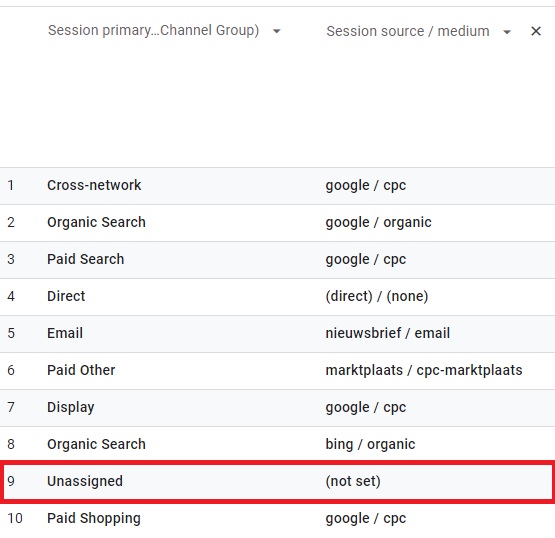Select nieuwsbrief / email source cell
The height and width of the screenshot is (538, 555).
pos(388,333)
